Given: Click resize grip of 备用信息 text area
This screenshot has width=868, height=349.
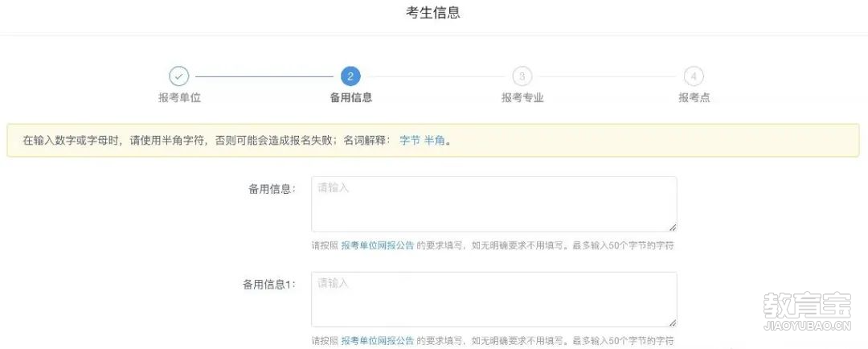Looking at the screenshot, I should [674, 228].
